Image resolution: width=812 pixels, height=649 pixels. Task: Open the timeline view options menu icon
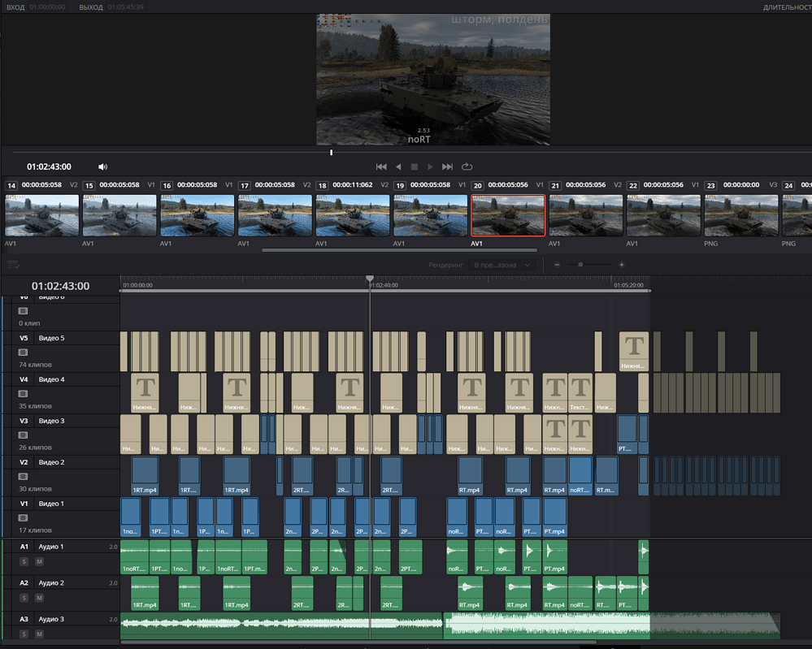(x=12, y=265)
